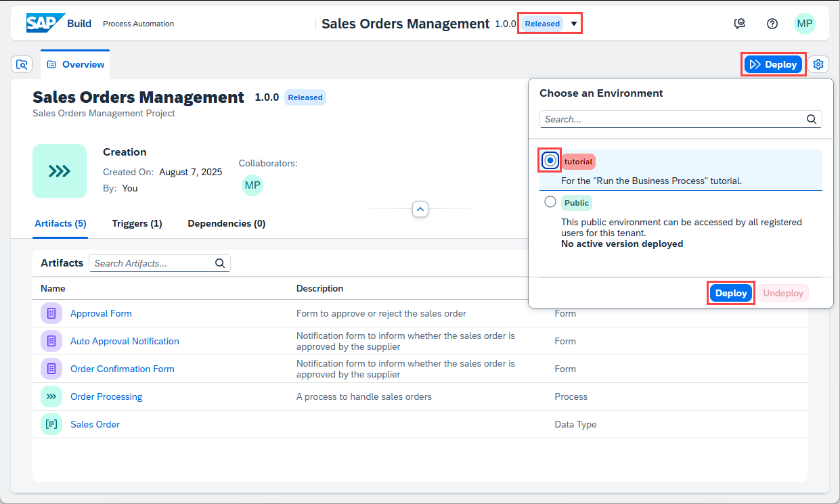Switch to the Overview tab
The width and height of the screenshot is (840, 504).
(75, 64)
